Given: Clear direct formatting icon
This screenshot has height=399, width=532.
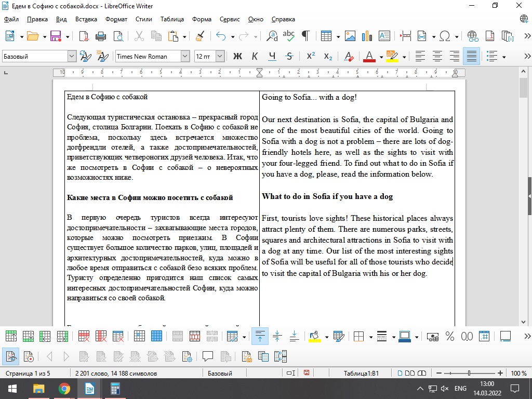Looking at the screenshot, I should [349, 56].
